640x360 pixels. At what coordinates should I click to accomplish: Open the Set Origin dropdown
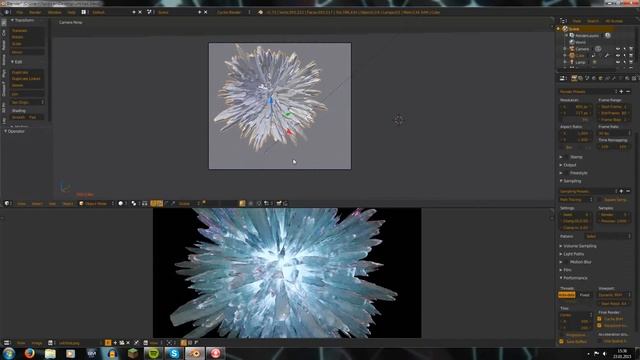tap(27, 102)
